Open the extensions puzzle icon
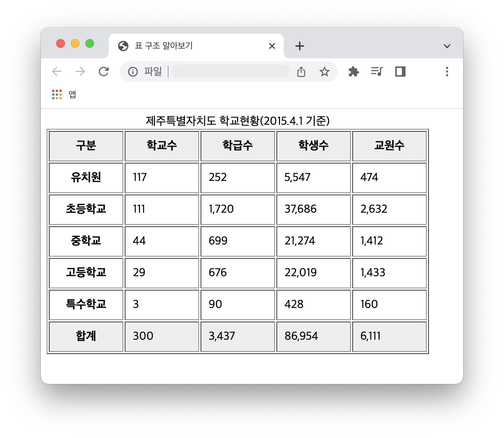This screenshot has height=438, width=504. tap(354, 72)
